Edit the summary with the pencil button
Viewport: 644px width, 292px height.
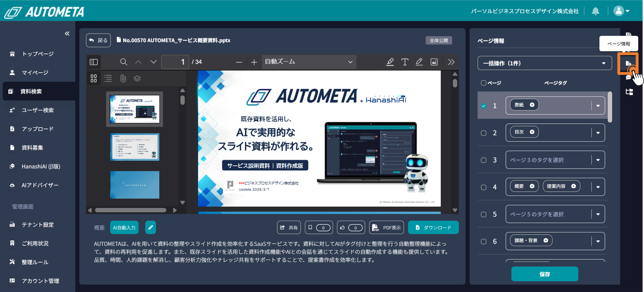151,227
